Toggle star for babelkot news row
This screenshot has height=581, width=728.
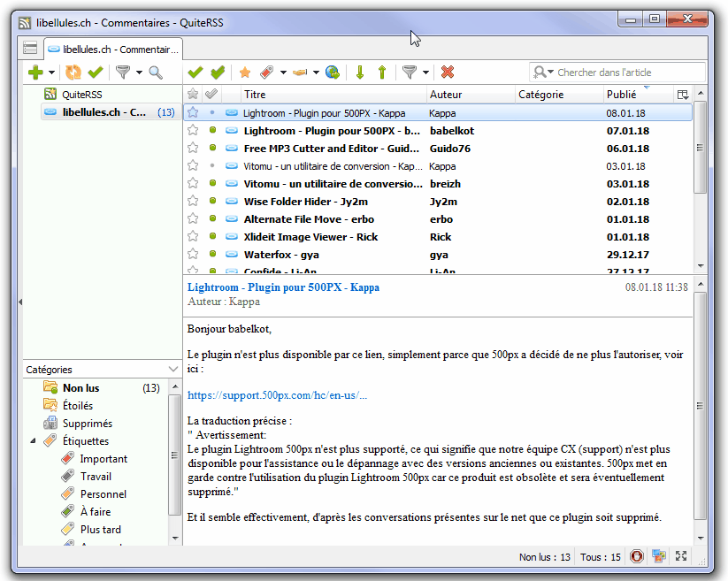[193, 130]
